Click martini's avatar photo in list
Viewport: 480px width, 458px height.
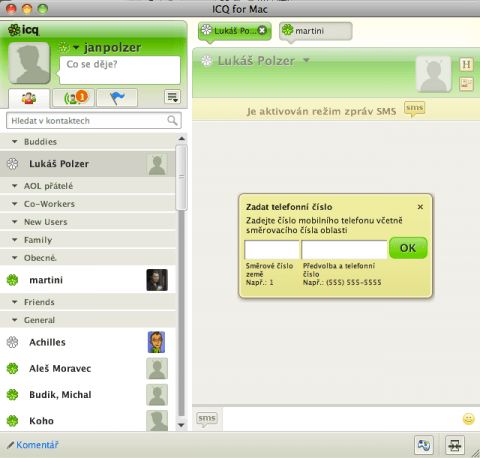[x=157, y=280]
